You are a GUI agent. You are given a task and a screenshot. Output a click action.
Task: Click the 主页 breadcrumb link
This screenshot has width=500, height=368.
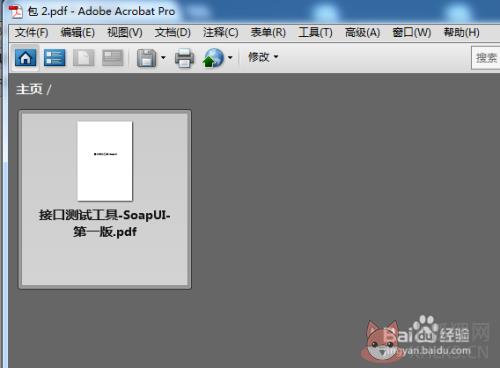[29, 89]
